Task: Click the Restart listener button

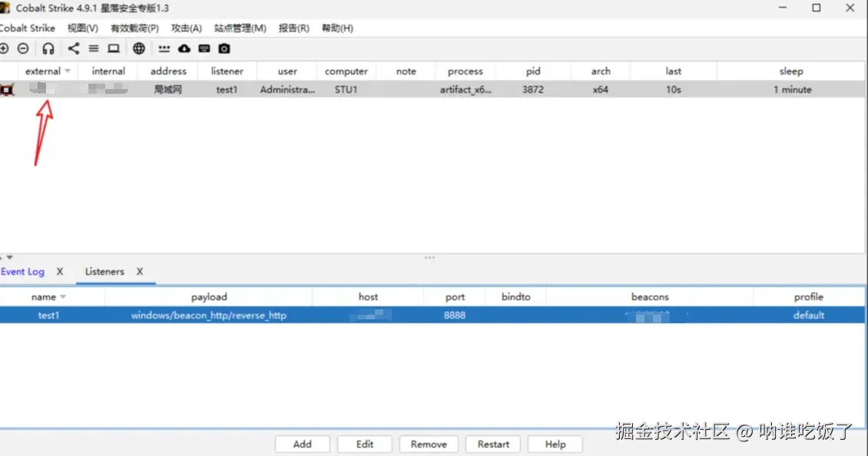Action: [493, 444]
